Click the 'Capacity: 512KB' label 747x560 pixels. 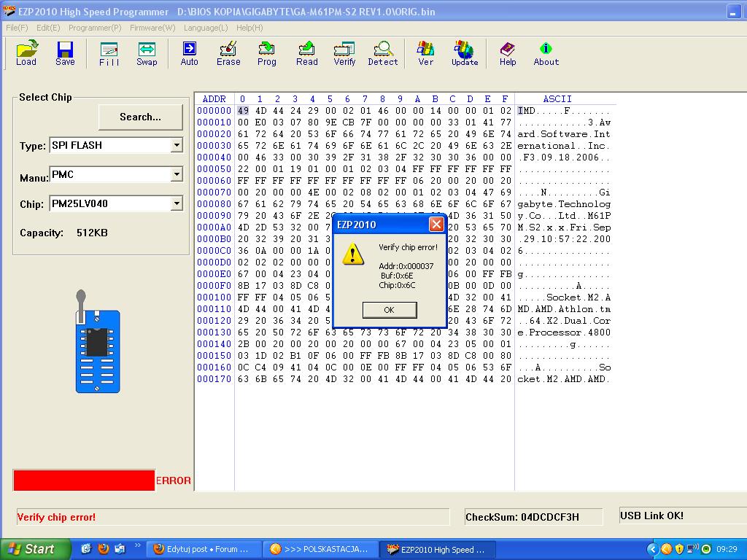coord(64,233)
